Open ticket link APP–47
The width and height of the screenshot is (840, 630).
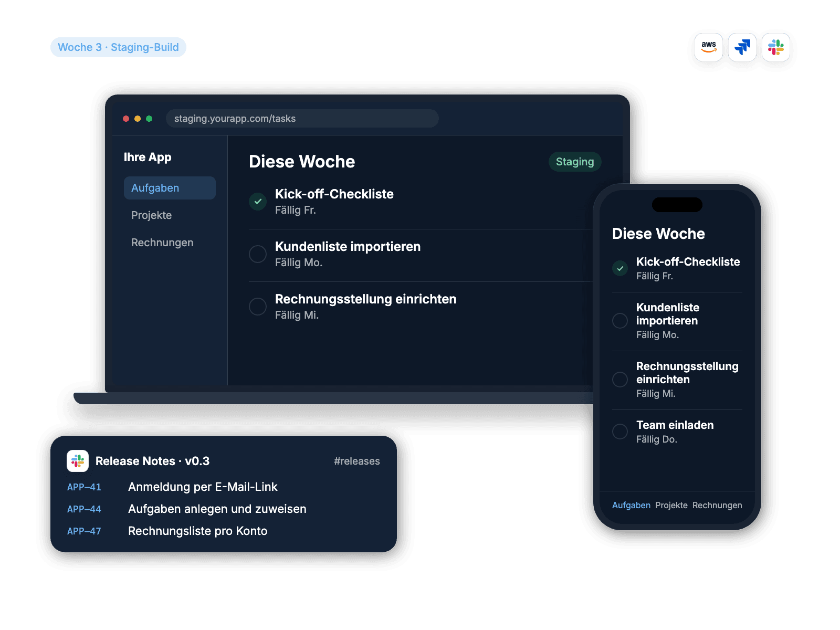point(84,531)
